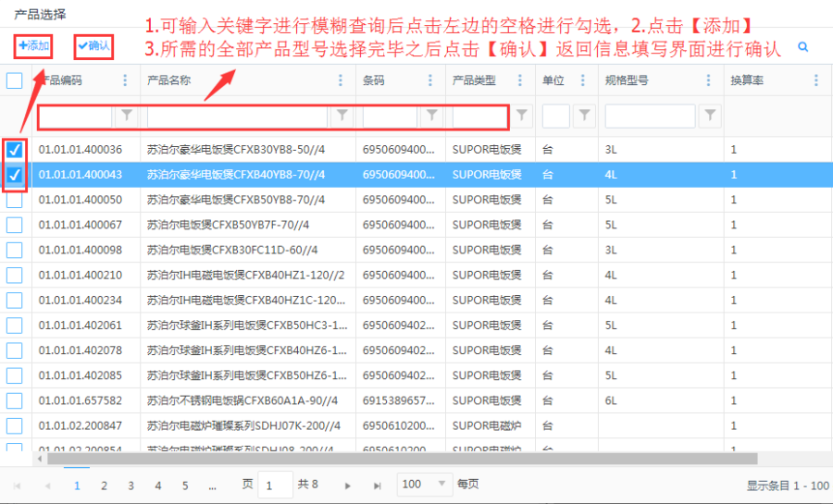Uncheck row 01.01.01.400036 checkbox
Image resolution: width=833 pixels, height=504 pixels.
15,150
